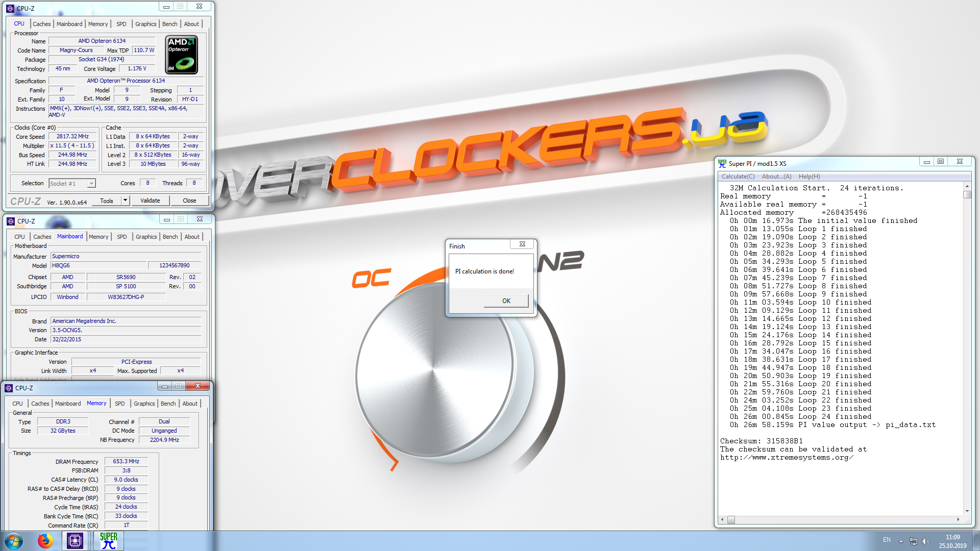
Task: Open Calculate(C) menu in Super PI
Action: pos(738,177)
